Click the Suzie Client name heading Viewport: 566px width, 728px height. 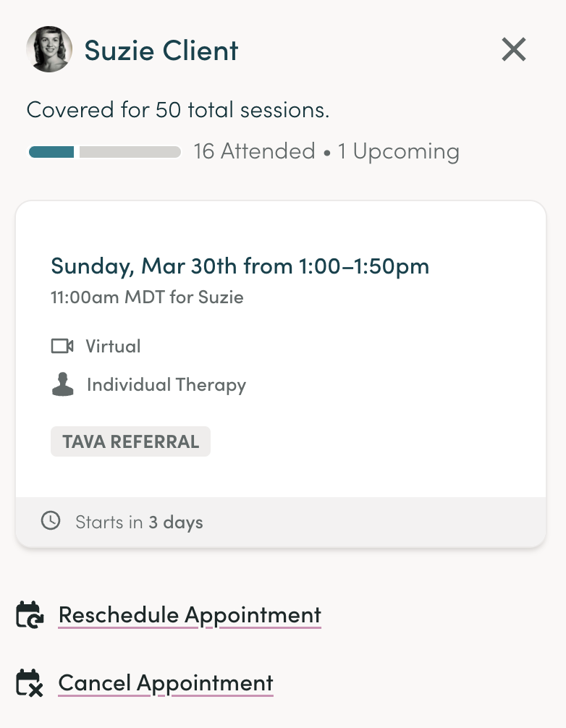(x=161, y=51)
